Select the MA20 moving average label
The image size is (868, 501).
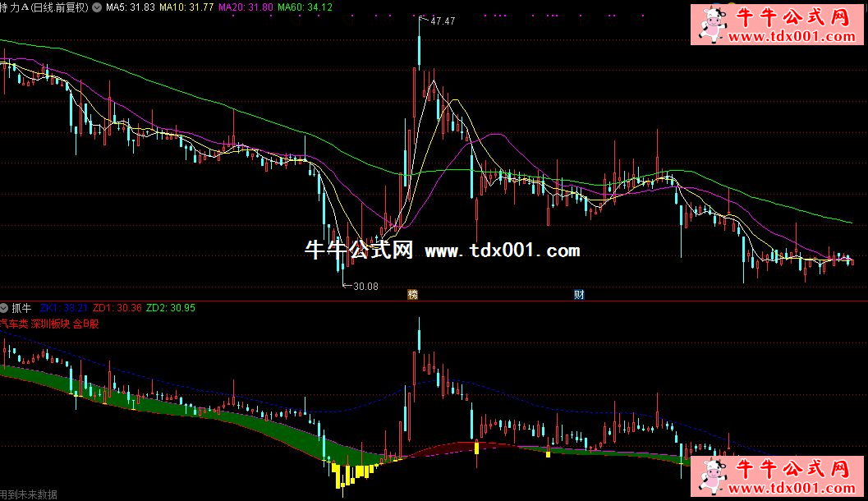click(246, 7)
